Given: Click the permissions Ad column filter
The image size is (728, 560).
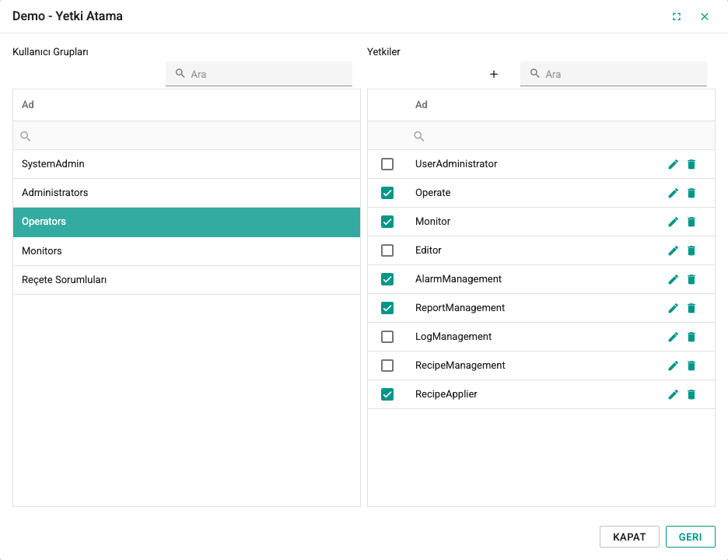Looking at the screenshot, I should tap(560, 136).
